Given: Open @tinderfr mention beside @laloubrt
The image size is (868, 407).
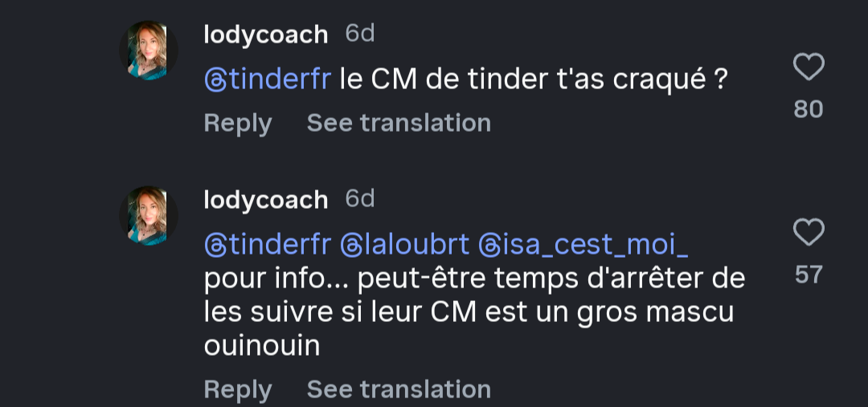Looking at the screenshot, I should [268, 245].
